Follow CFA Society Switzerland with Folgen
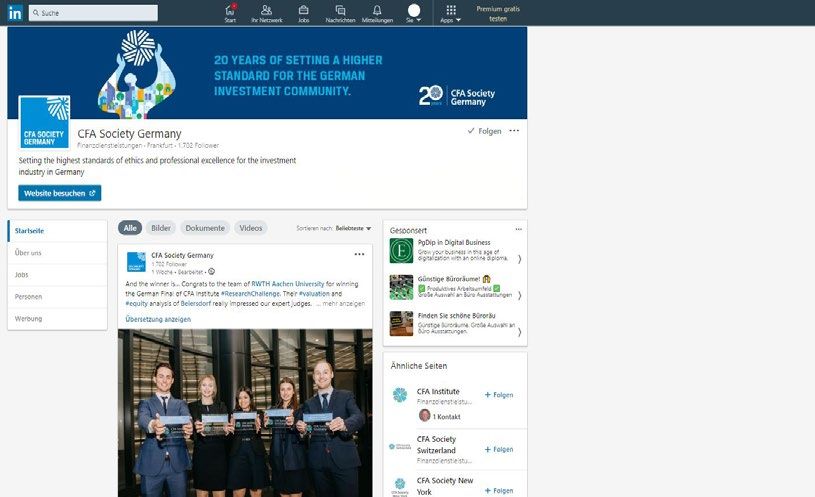 coord(499,449)
